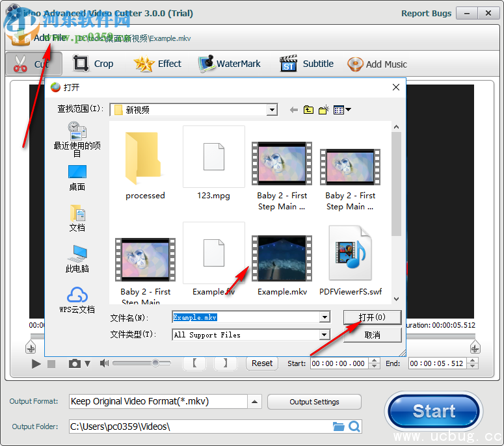Select PDFViewerFS.swf file

pyautogui.click(x=351, y=260)
